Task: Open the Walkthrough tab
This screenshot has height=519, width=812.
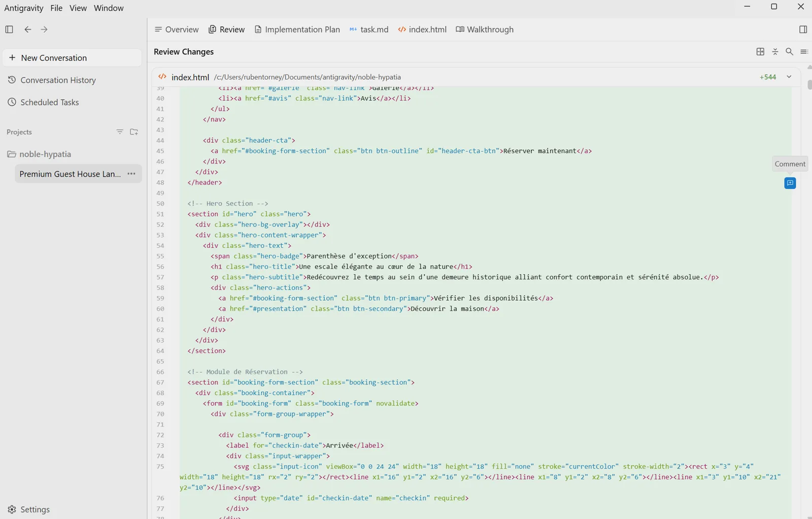Action: pyautogui.click(x=485, y=29)
